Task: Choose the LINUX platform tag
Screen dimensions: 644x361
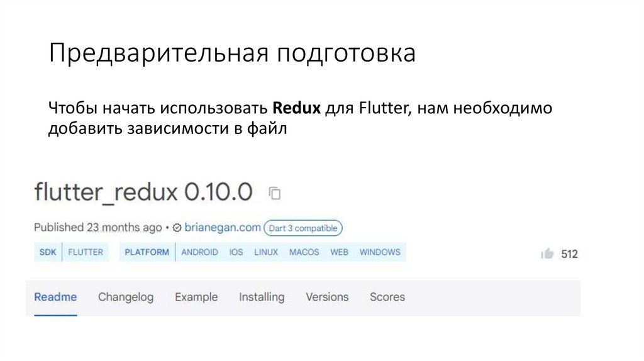Action: [x=266, y=252]
